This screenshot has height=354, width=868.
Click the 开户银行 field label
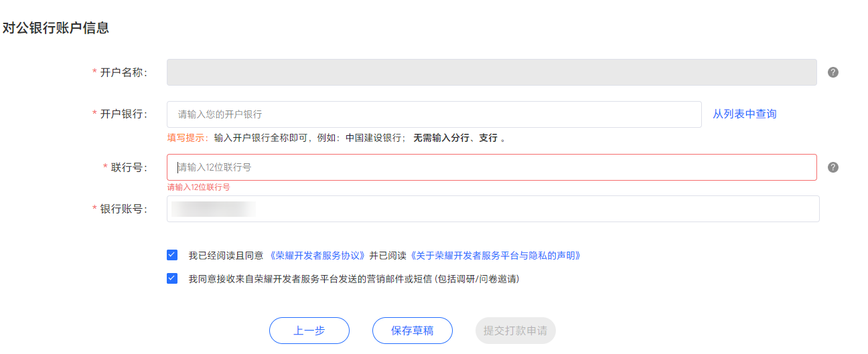[x=124, y=114]
